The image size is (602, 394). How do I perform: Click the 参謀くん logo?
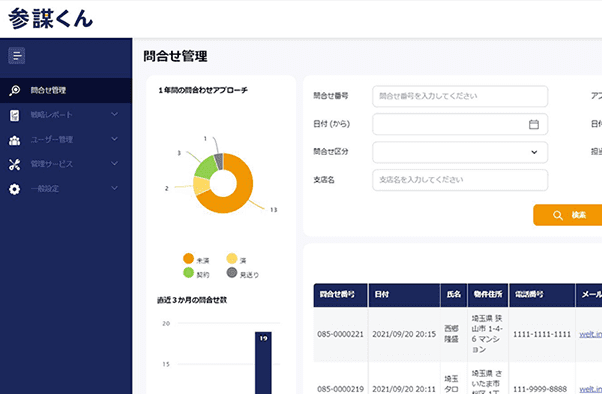51,18
